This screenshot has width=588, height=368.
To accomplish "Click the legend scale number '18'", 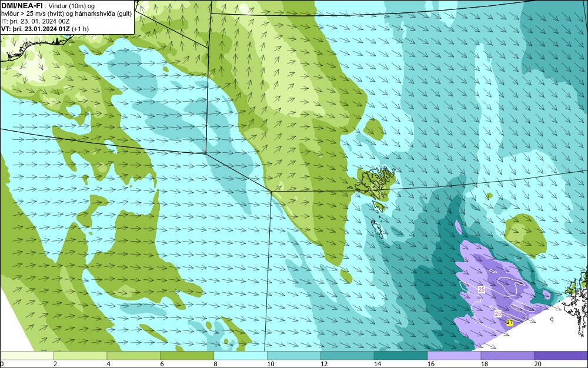I will (x=484, y=364).
